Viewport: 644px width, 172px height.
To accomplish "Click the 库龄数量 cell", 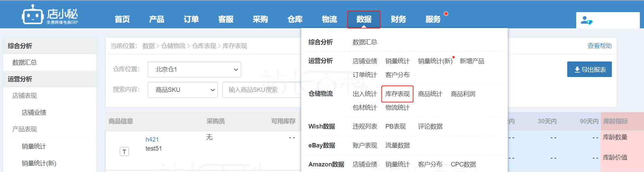I will point(615,137).
